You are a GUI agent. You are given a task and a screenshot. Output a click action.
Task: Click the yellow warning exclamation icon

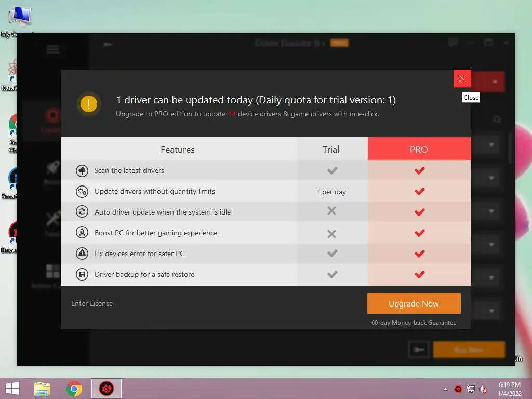[89, 104]
